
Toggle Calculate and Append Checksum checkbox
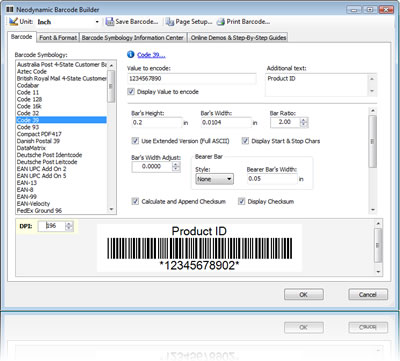click(135, 201)
